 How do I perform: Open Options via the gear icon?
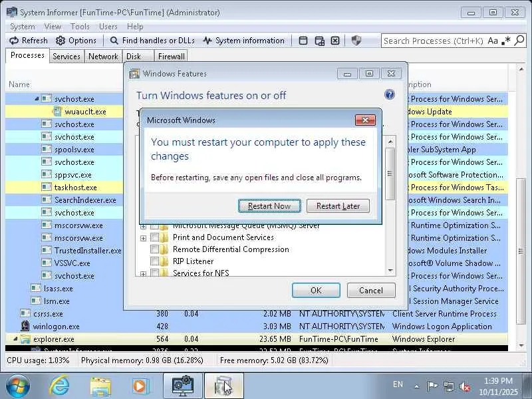61,41
